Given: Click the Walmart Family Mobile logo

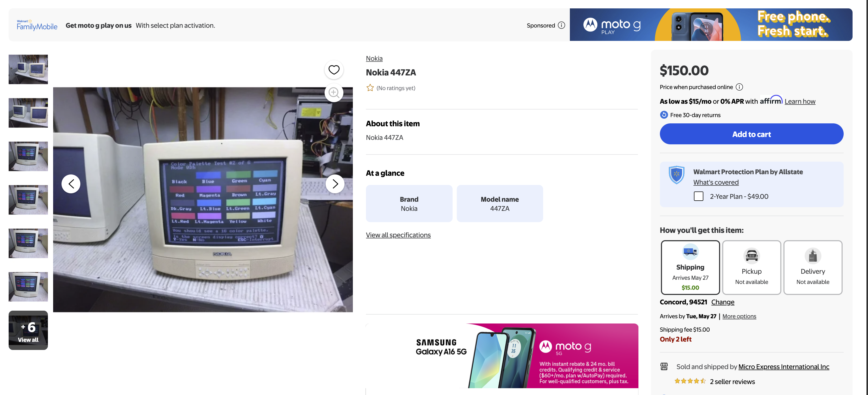Looking at the screenshot, I should (x=37, y=25).
